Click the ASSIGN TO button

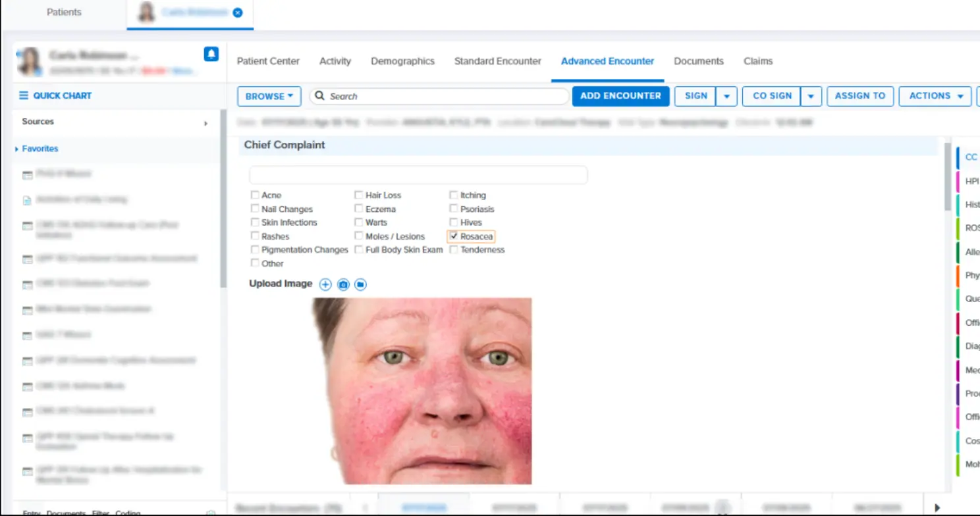pyautogui.click(x=859, y=95)
